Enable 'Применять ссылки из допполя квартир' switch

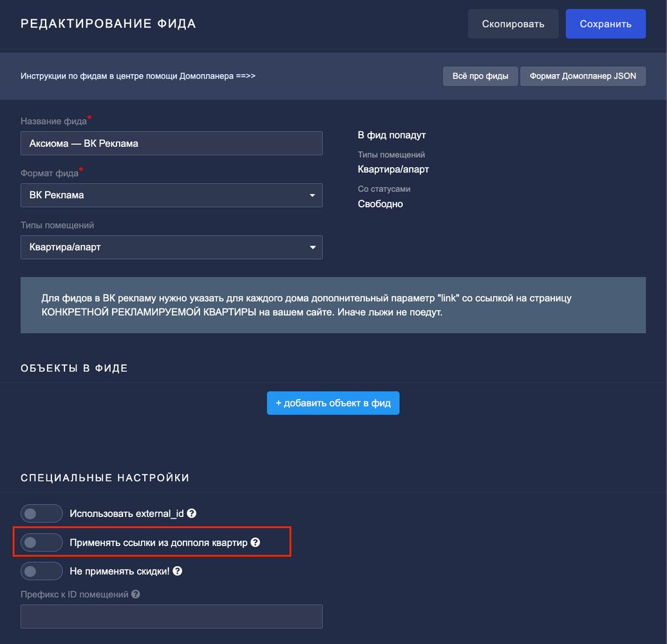[x=42, y=543]
